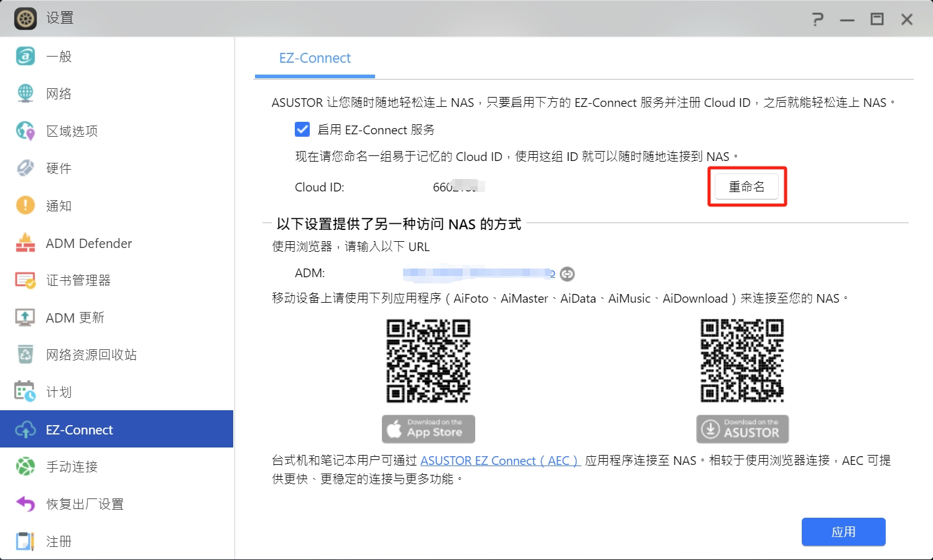Click the EZ-Connect cloud icon in sidebar
The width and height of the screenshot is (933, 560).
pos(26,429)
